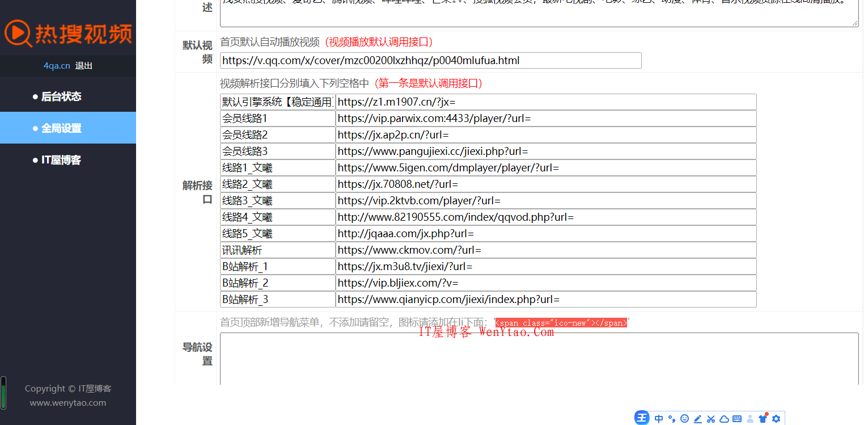The width and height of the screenshot is (868, 425).
Task: Toggle the 中 Chinese/English input mode icon
Action: click(659, 419)
